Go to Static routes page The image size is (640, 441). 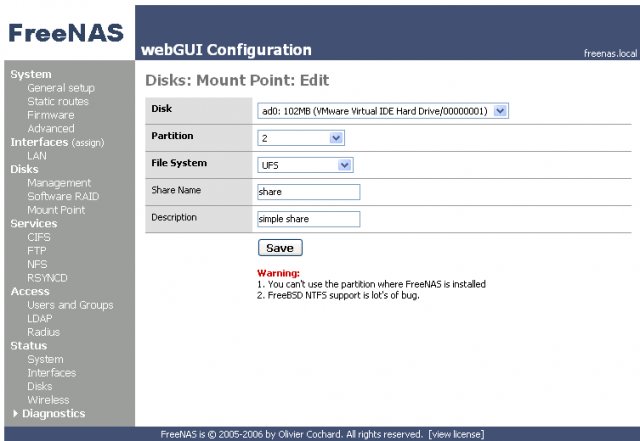[x=58, y=101]
